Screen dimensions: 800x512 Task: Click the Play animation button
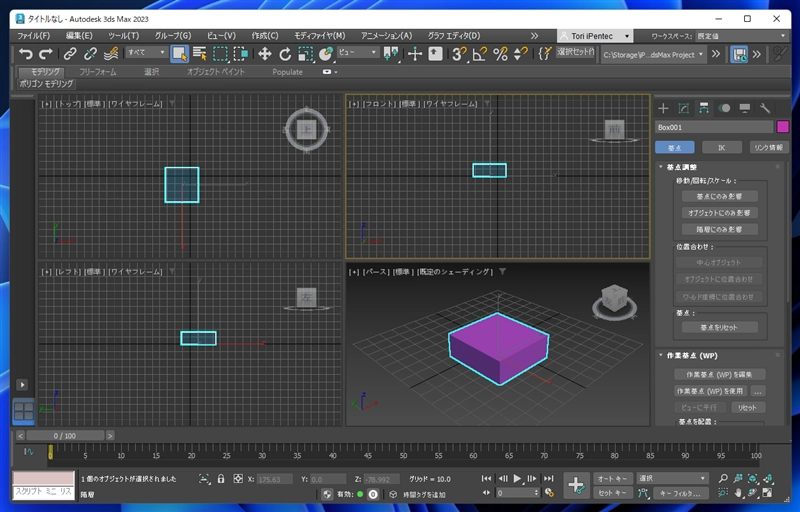517,478
